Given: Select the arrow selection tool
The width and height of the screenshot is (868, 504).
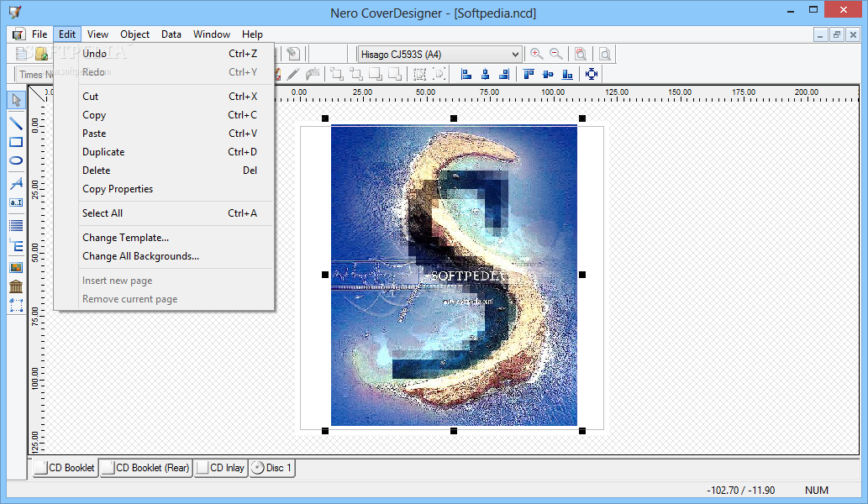Looking at the screenshot, I should 16,100.
